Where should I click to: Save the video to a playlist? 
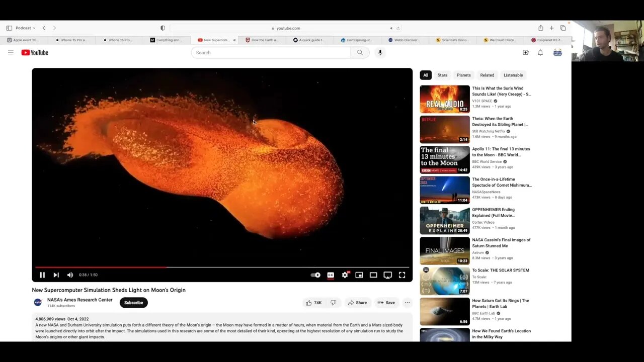[x=386, y=303]
